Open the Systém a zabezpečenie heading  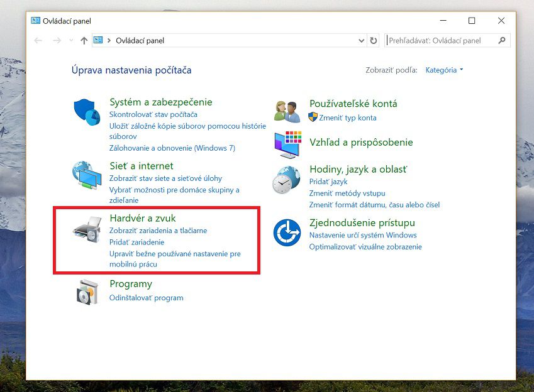(161, 102)
